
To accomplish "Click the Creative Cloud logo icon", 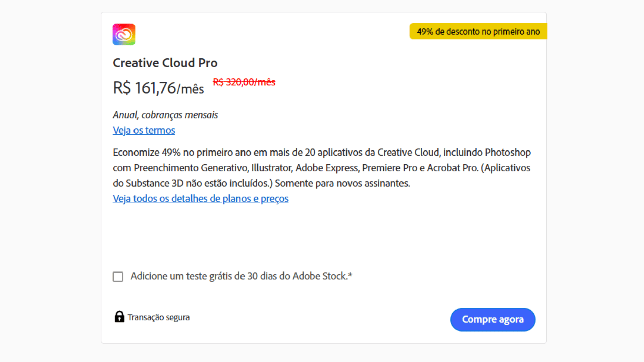I will click(x=123, y=34).
